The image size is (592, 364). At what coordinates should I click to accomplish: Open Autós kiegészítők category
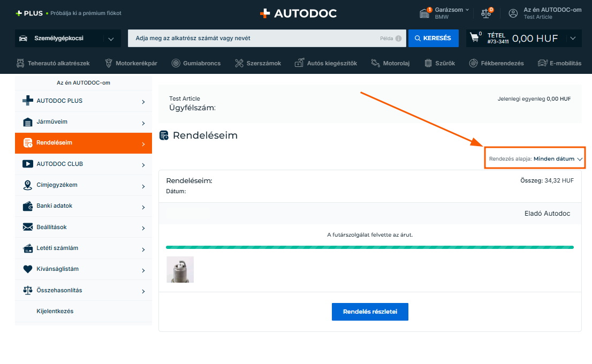(326, 63)
